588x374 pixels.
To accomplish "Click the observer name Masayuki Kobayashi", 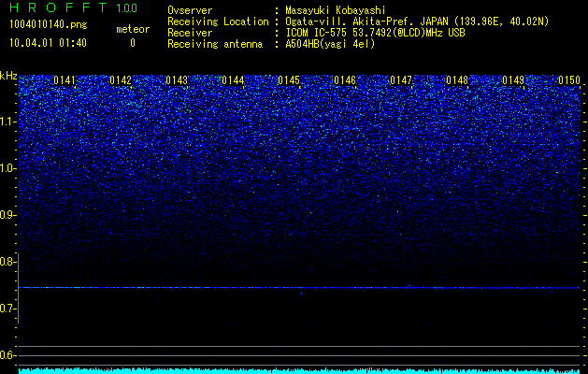I will [x=336, y=10].
